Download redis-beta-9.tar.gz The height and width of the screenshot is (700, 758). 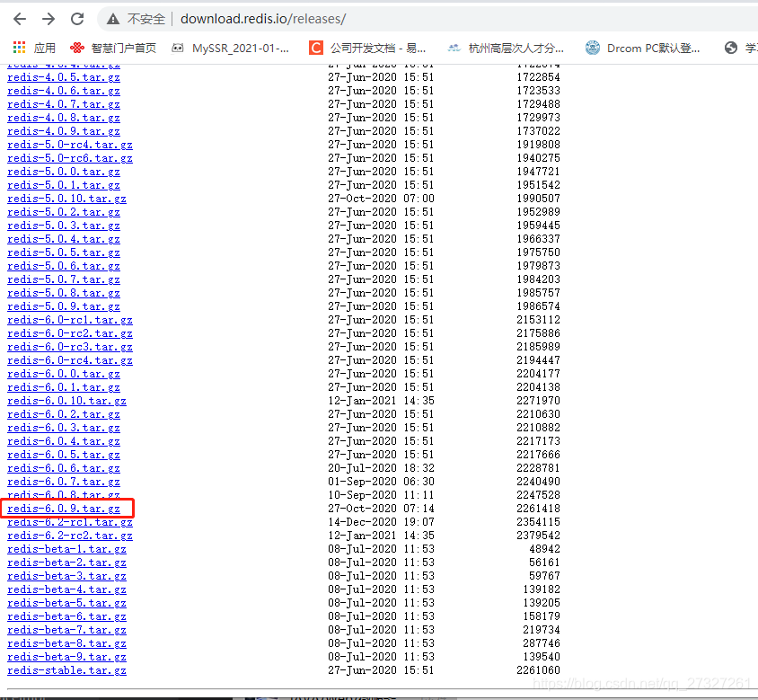coord(66,658)
